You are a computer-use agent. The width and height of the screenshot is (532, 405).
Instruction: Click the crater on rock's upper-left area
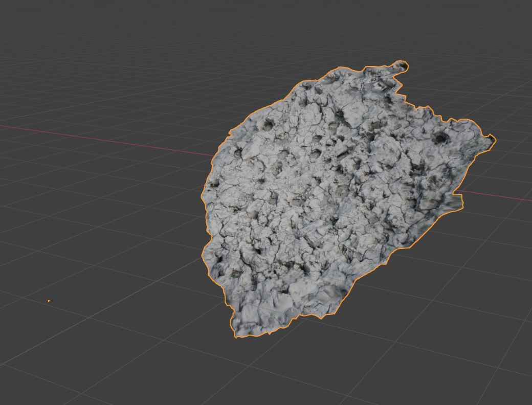click(268, 124)
